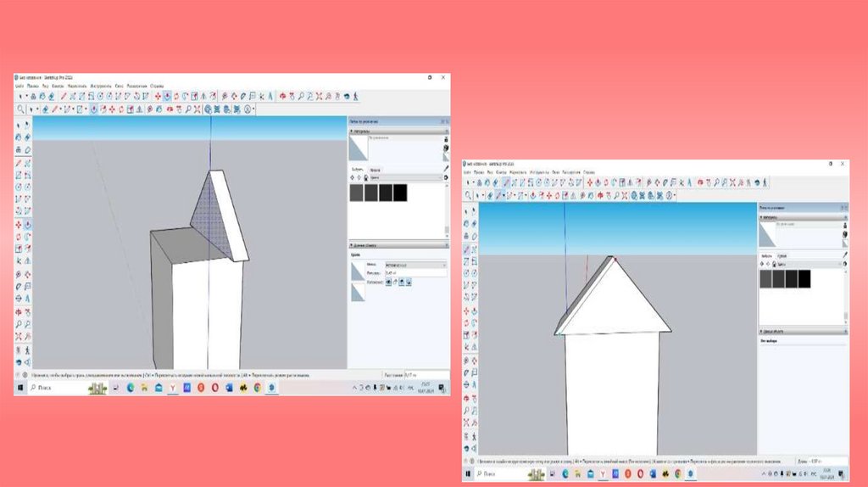Click the highlighted pencil icon in right window's top toolbar
Viewport: 868px width, 487px height.
pos(506,182)
